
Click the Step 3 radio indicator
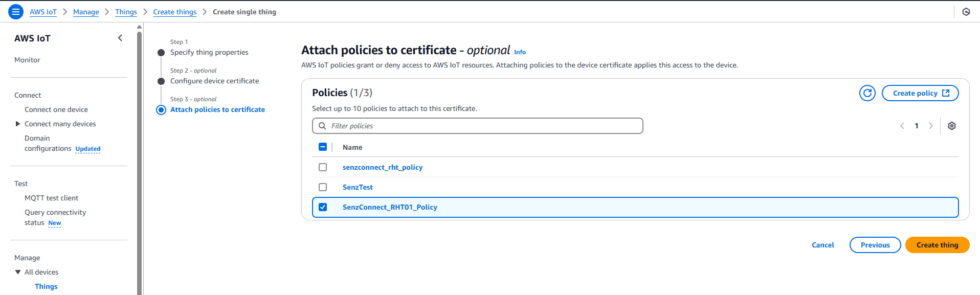coord(161,110)
